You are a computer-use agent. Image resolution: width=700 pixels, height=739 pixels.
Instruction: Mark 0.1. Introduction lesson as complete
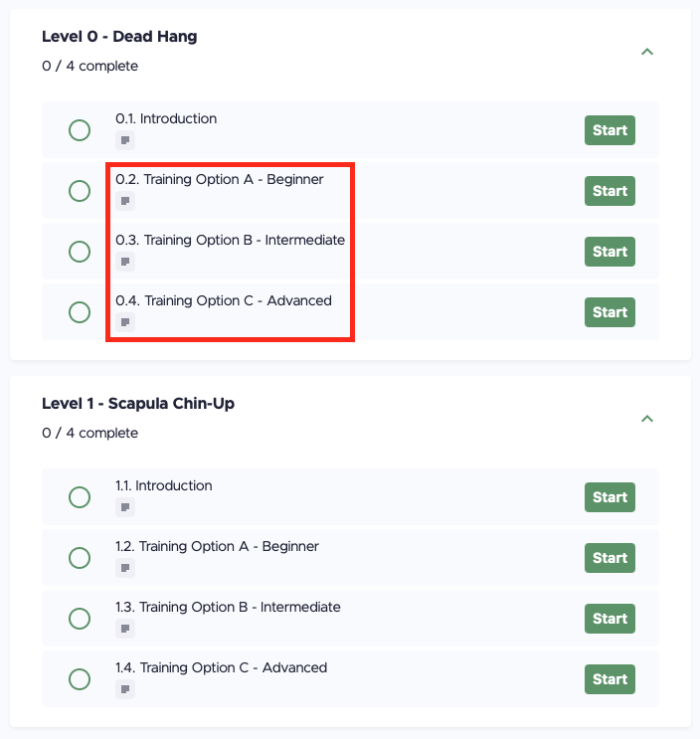pyautogui.click(x=80, y=130)
